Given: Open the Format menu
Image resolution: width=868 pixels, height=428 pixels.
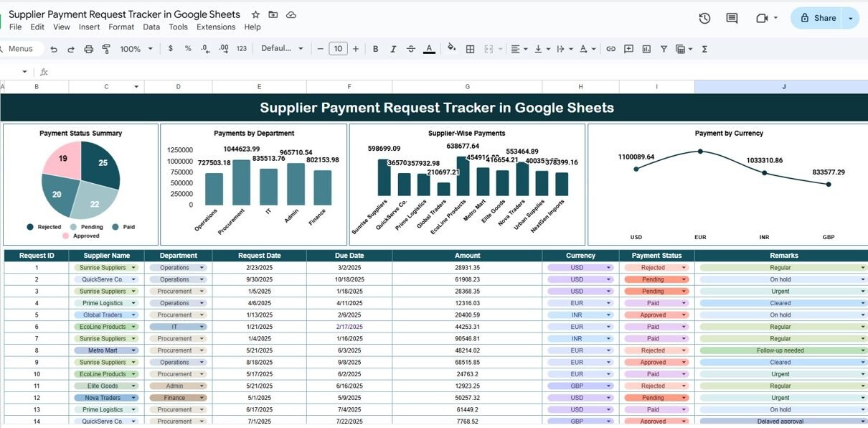Looking at the screenshot, I should pyautogui.click(x=121, y=27).
